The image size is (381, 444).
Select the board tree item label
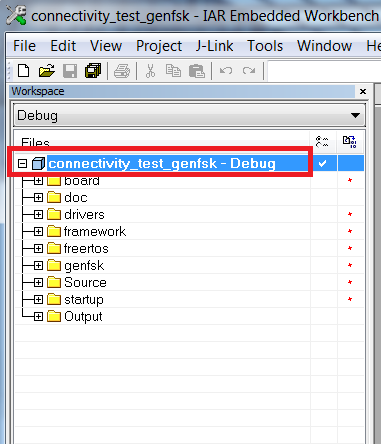[x=82, y=181]
